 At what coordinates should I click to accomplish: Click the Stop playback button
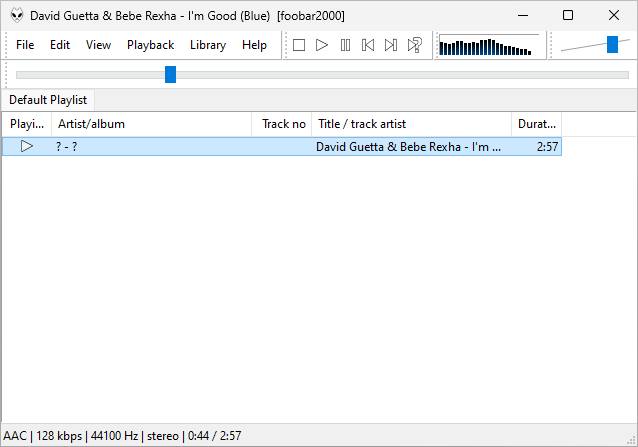coord(299,45)
